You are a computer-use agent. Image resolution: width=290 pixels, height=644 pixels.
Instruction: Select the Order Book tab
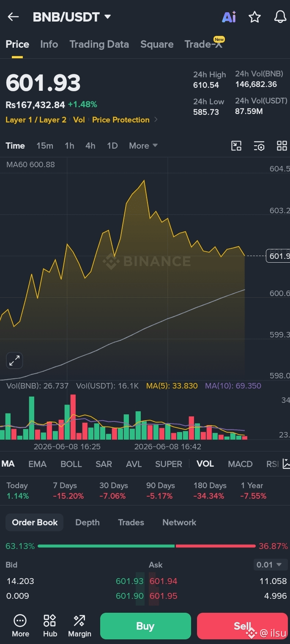pos(35,522)
